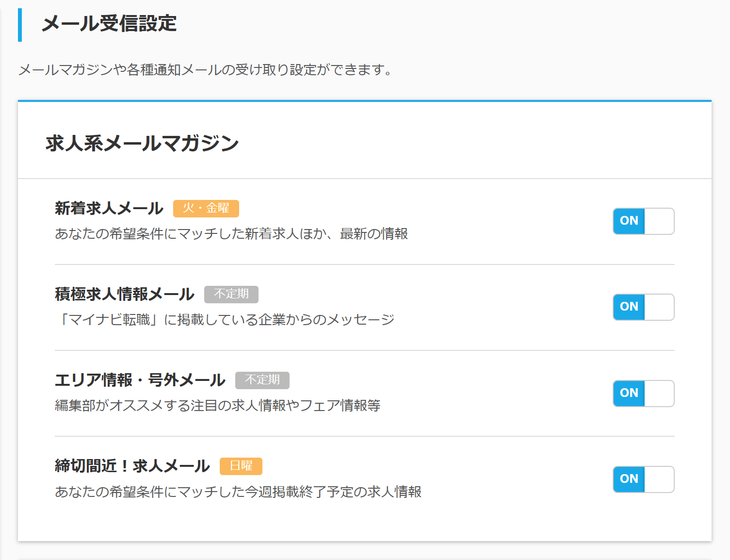730x560 pixels.
Task: Click the OFF side of the 締切間近 switch
Action: (659, 479)
